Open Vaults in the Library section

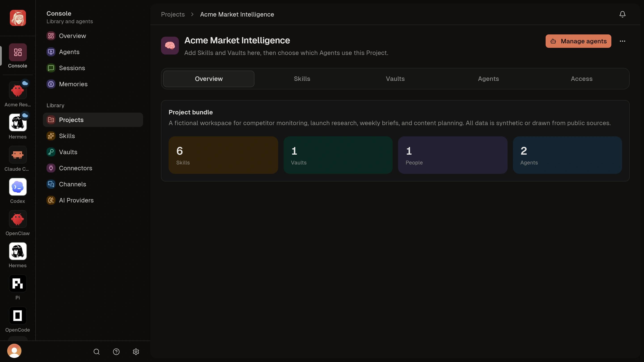click(x=93, y=152)
